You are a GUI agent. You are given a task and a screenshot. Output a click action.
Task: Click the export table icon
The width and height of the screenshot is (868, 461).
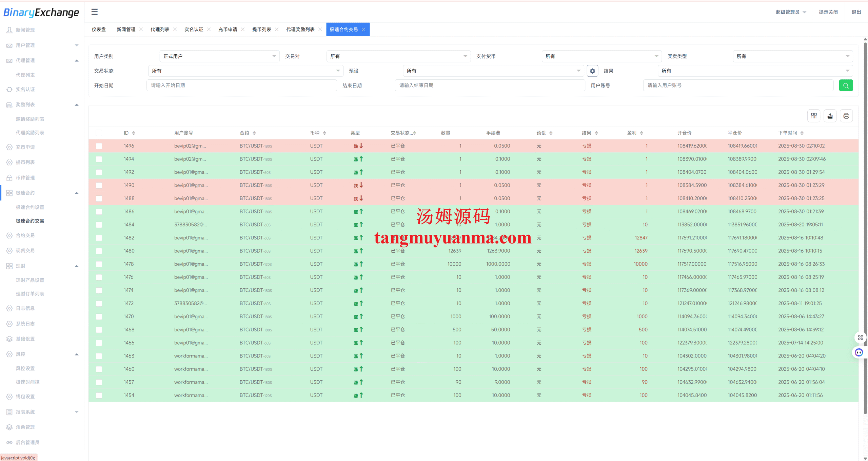[830, 116]
